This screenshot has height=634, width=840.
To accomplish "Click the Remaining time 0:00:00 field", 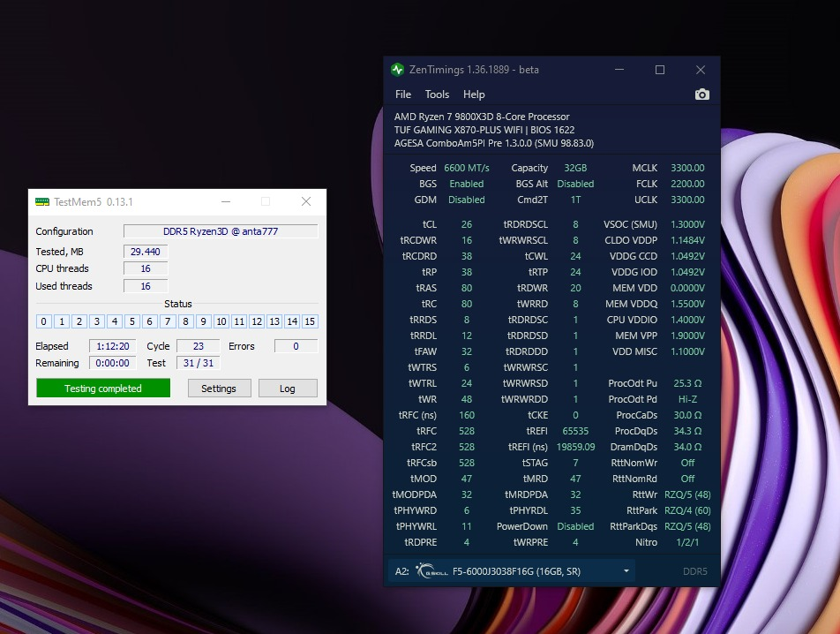I will pyautogui.click(x=113, y=363).
